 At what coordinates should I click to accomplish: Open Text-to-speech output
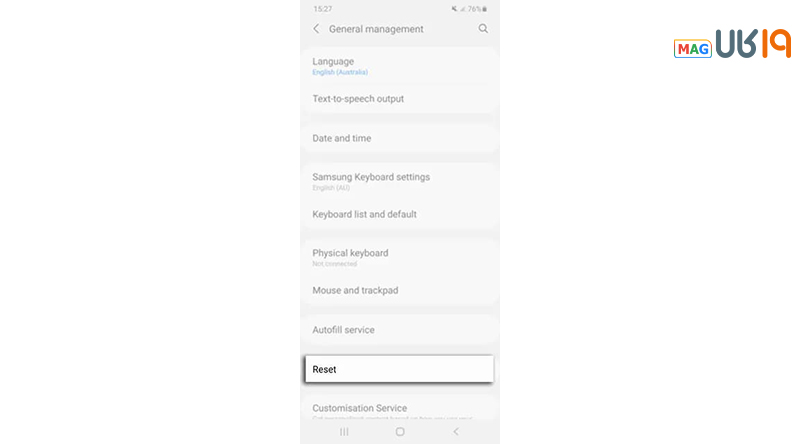[x=358, y=99]
